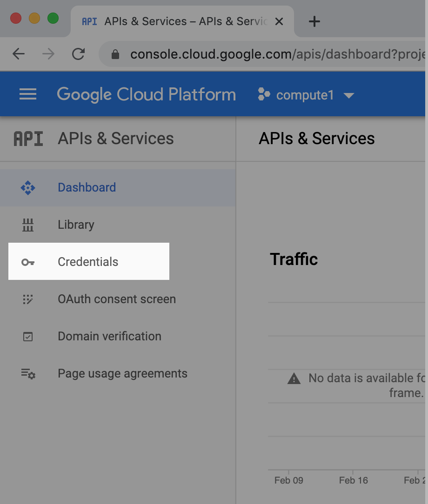428x504 pixels.
Task: Reload the current browser page
Action: pos(78,54)
